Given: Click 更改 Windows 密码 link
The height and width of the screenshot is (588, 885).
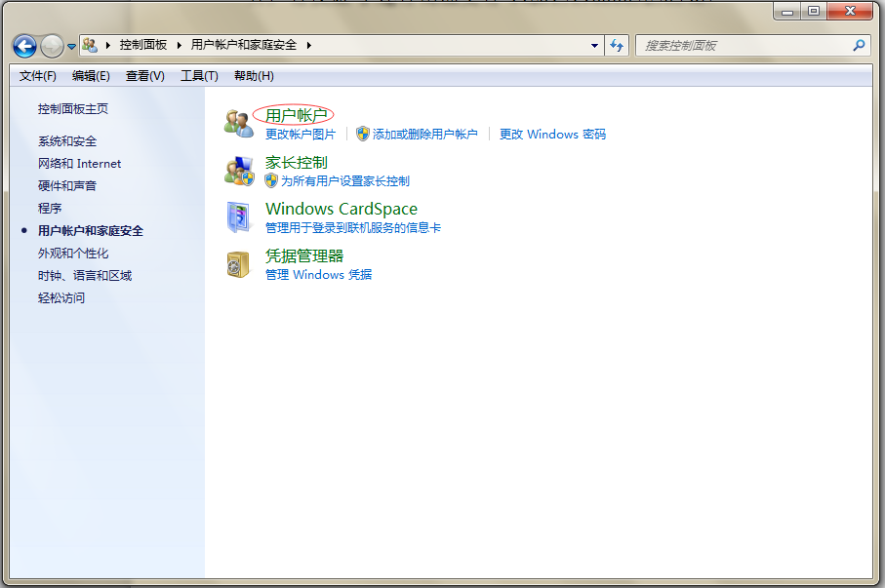Looking at the screenshot, I should click(552, 135).
